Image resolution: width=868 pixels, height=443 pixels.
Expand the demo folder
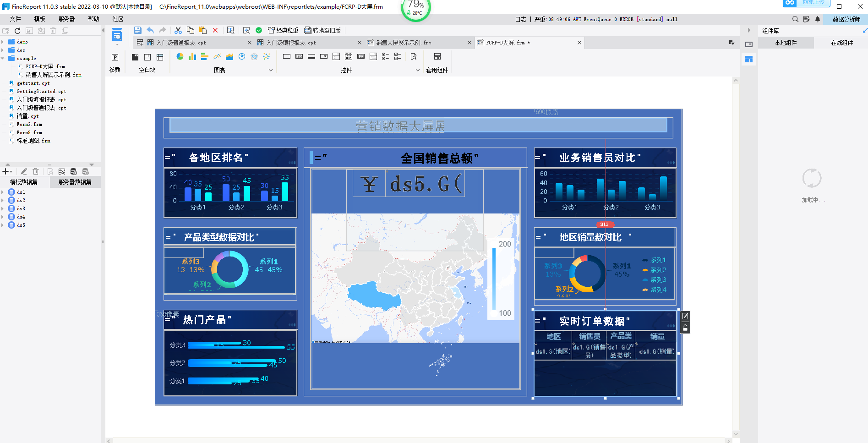click(3, 42)
